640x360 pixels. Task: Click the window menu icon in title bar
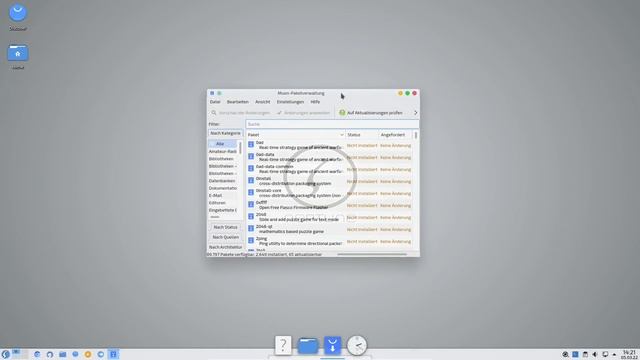(212, 93)
